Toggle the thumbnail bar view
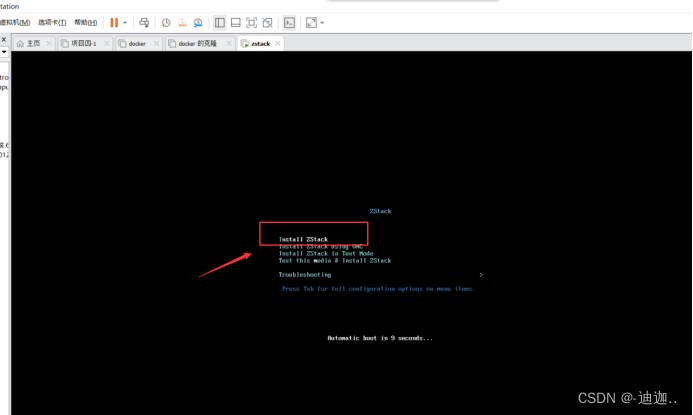Viewport: 693px width, 415px height. click(236, 23)
